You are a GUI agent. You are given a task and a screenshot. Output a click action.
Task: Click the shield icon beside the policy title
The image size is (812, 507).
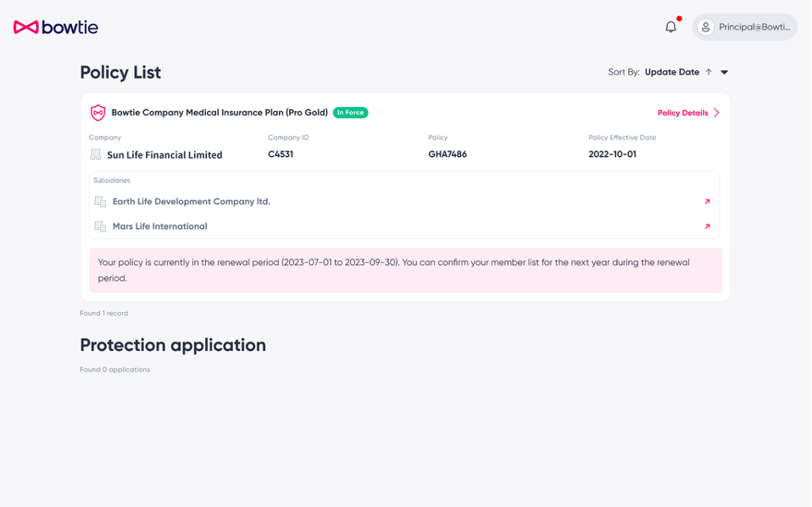coord(98,113)
